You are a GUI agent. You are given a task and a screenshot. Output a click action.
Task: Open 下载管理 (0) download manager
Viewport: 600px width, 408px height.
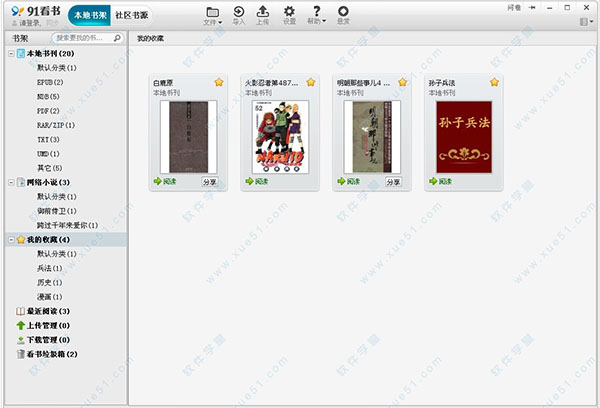pyautogui.click(x=48, y=340)
